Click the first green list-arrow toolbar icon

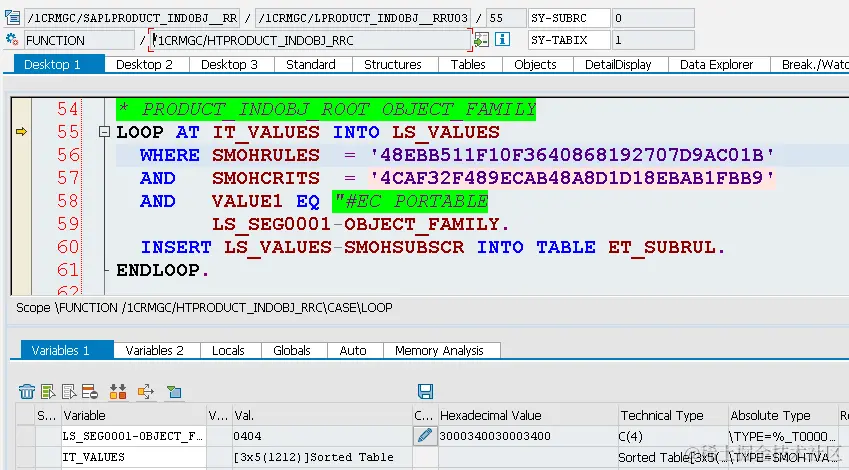coord(48,391)
